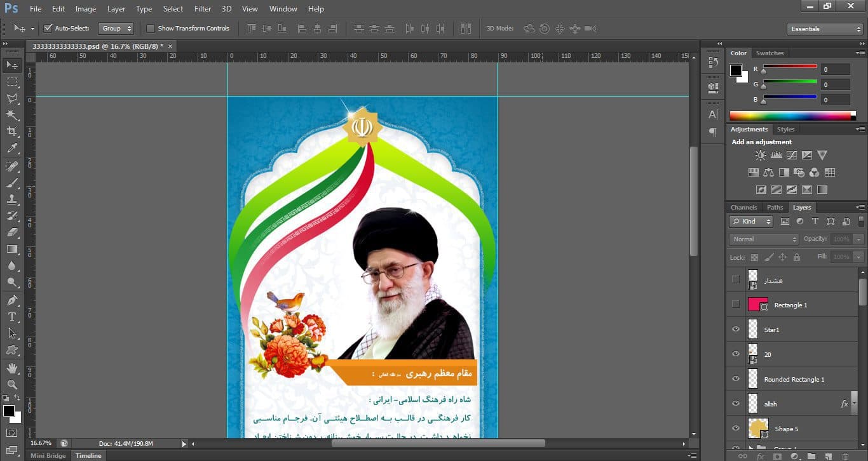Hide the allah layer

[736, 404]
